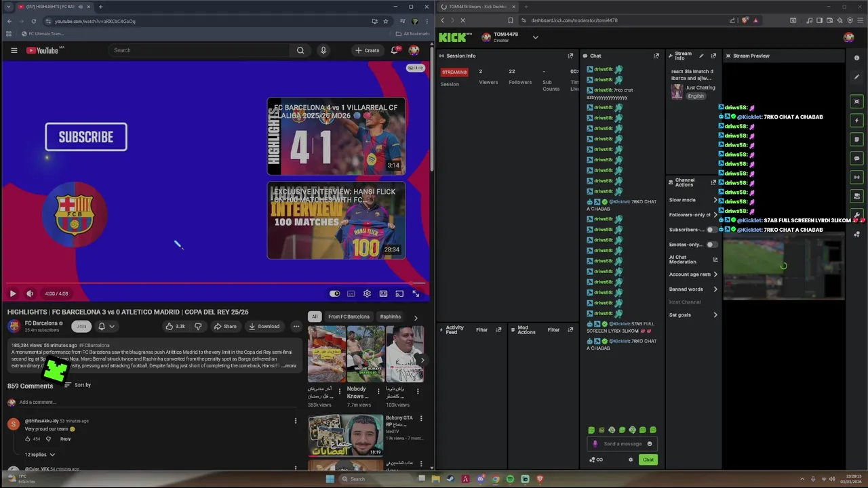Image resolution: width=868 pixels, height=488 pixels.
Task: Select the Raphinha filter chip
Action: 391,317
